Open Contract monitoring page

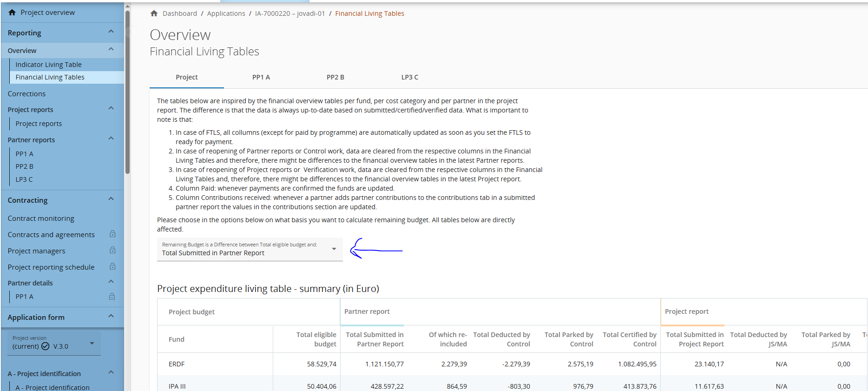41,219
